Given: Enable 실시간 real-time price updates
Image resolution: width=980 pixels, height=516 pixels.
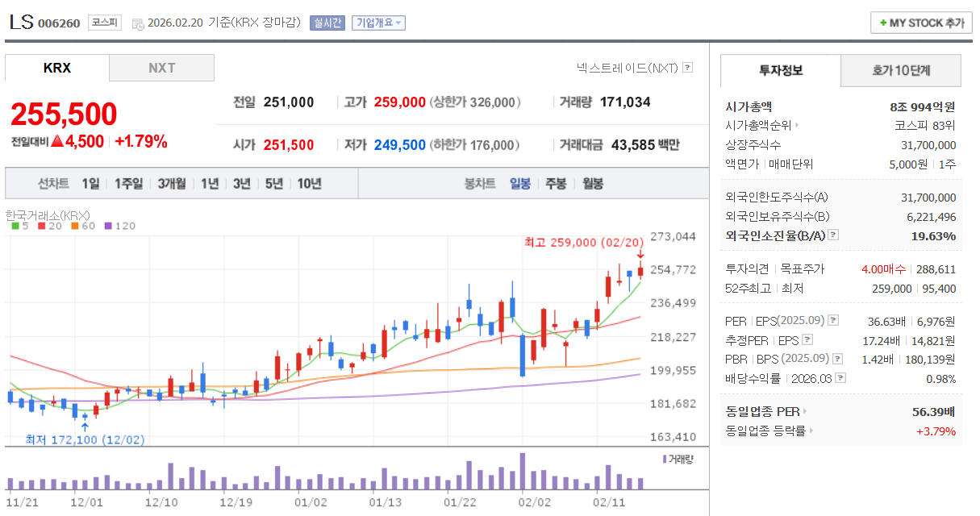Looking at the screenshot, I should [x=327, y=23].
